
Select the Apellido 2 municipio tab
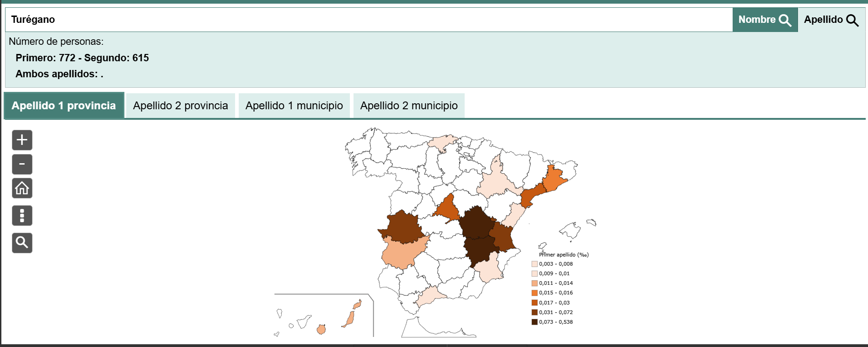pyautogui.click(x=409, y=106)
